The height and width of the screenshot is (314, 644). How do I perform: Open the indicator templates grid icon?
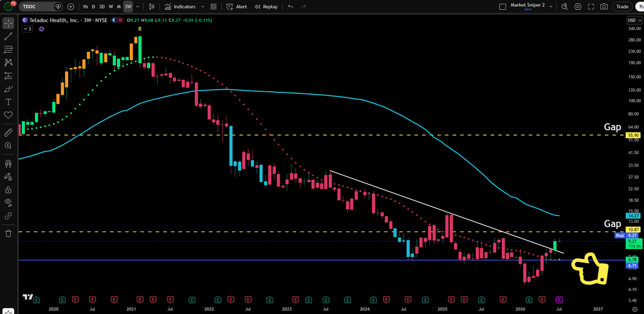tap(213, 6)
